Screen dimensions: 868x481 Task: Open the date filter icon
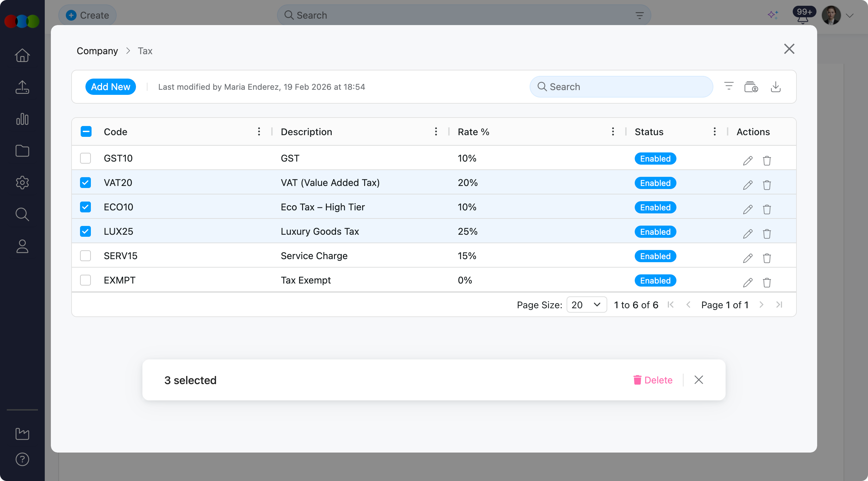coord(751,87)
